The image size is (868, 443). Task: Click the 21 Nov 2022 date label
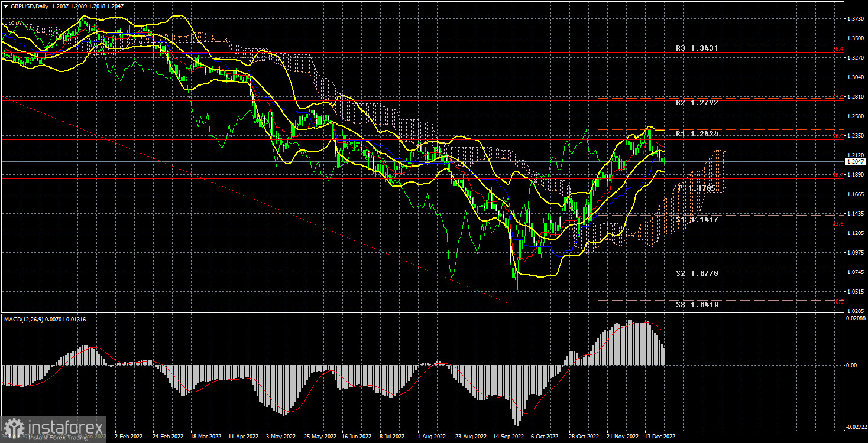tap(622, 437)
